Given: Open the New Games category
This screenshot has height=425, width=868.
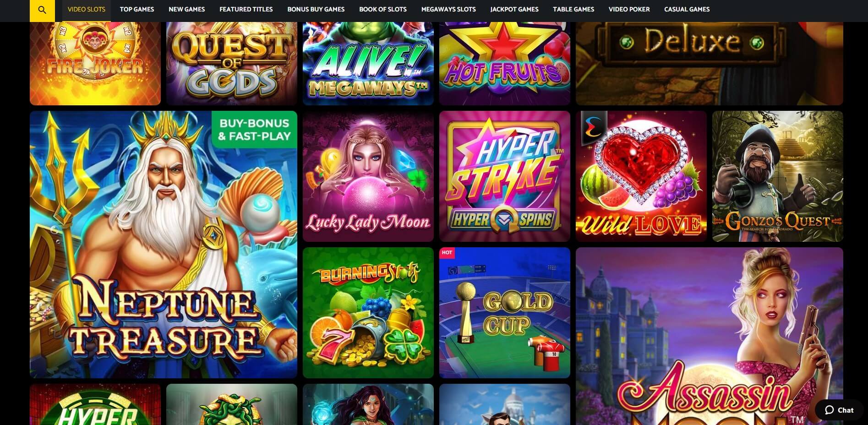Looking at the screenshot, I should pos(186,9).
